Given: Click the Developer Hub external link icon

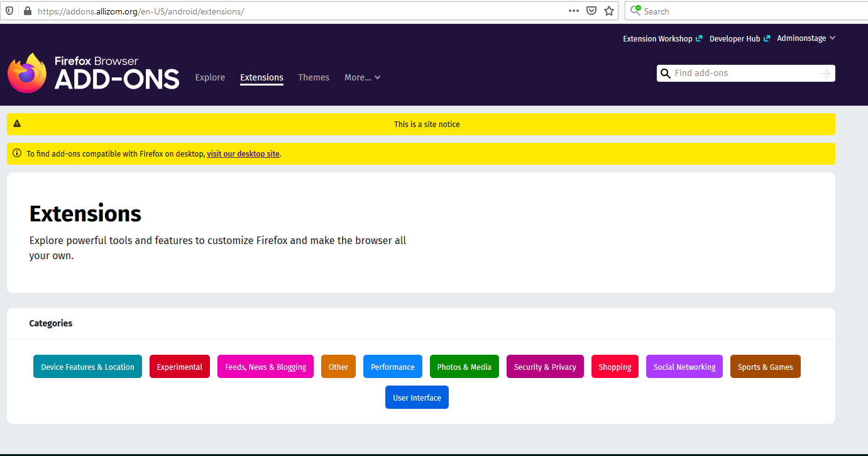Looking at the screenshot, I should tap(766, 38).
